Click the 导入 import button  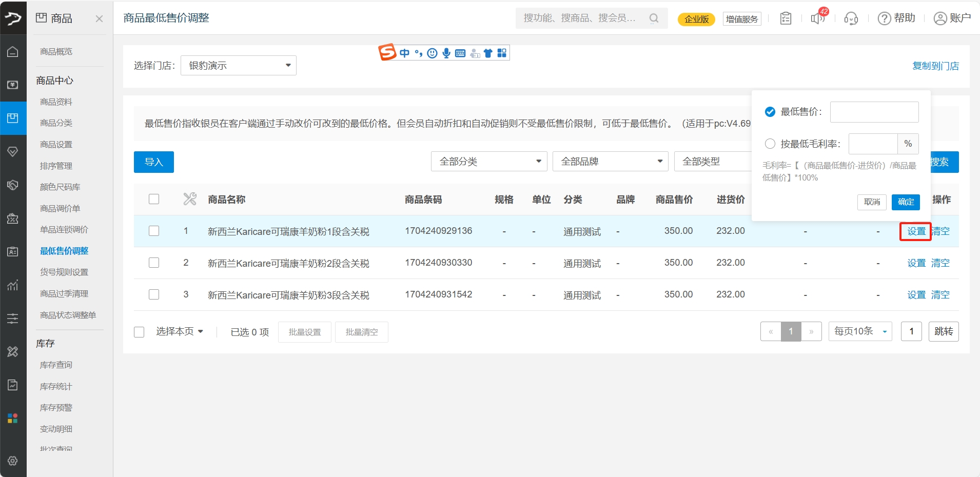pyautogui.click(x=154, y=162)
